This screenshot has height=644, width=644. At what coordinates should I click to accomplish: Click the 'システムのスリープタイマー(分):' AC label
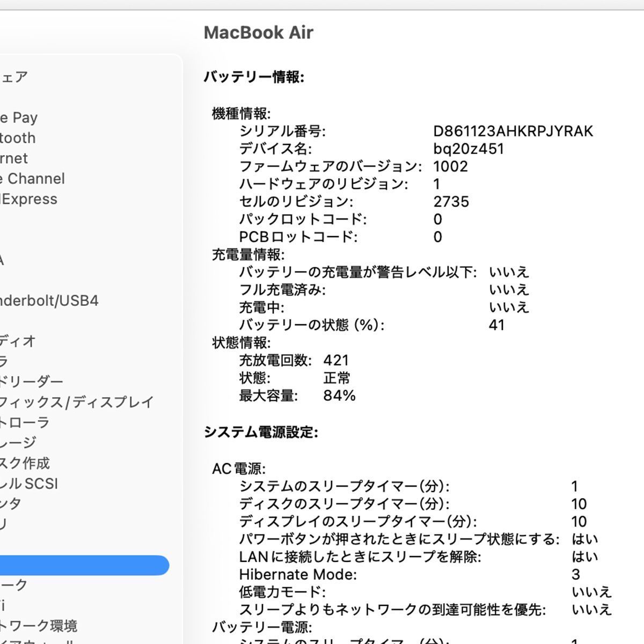[345, 486]
